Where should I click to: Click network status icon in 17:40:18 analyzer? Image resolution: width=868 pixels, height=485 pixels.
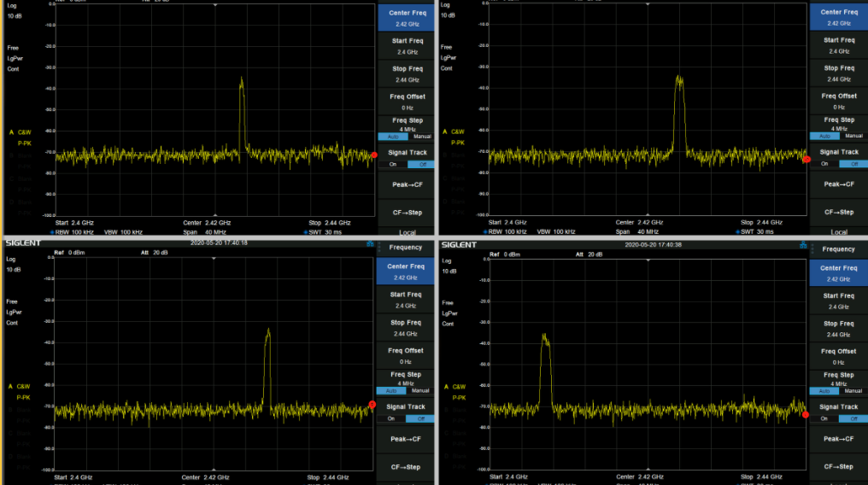[370, 244]
